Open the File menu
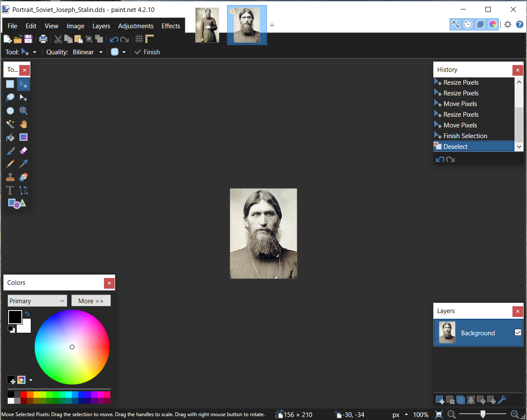 point(12,26)
